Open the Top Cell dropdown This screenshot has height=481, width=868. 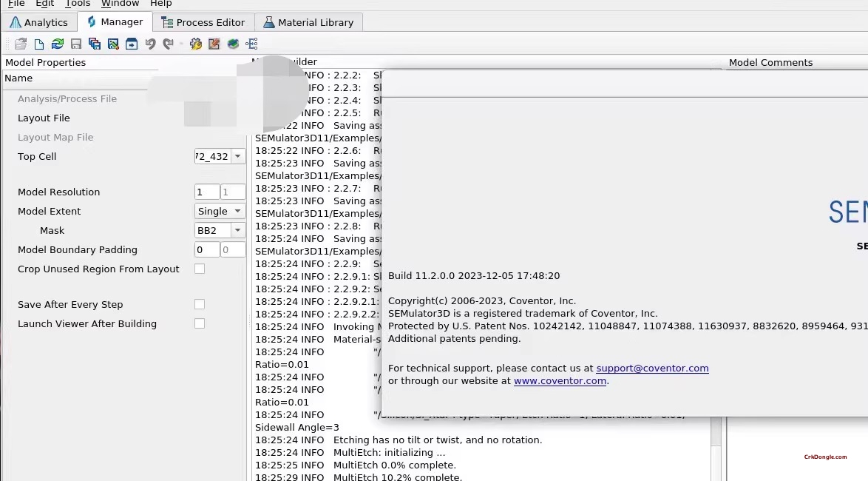[x=238, y=156]
